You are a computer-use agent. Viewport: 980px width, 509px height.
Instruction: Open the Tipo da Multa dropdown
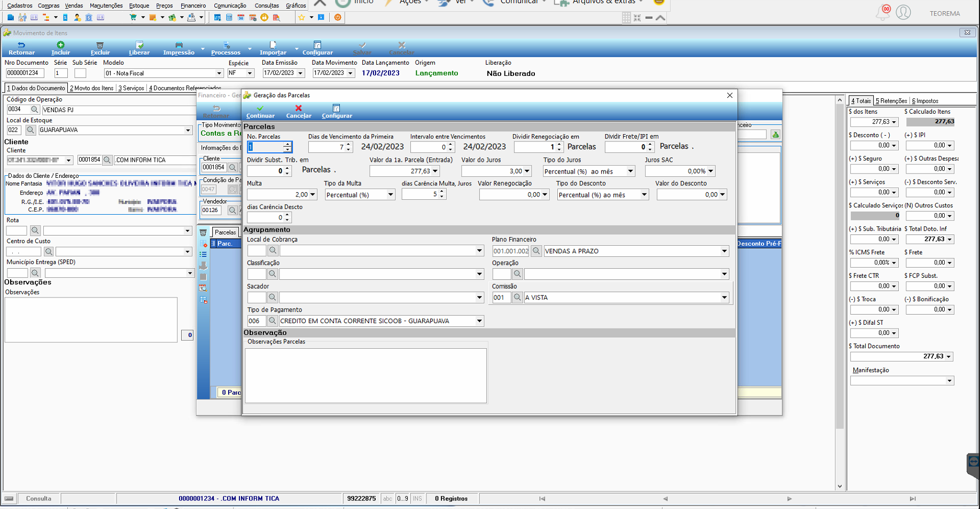(x=391, y=195)
